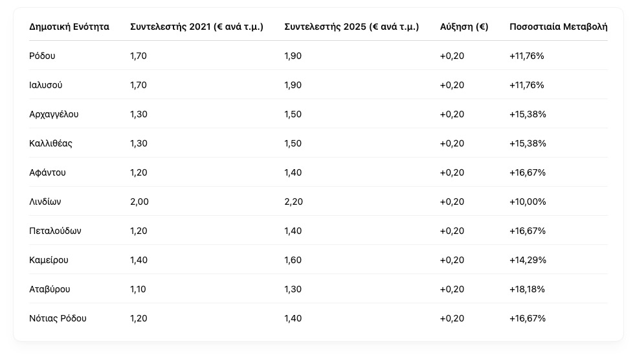
Task: Select the Συντελεστής 2021 column header
Action: 197,27
